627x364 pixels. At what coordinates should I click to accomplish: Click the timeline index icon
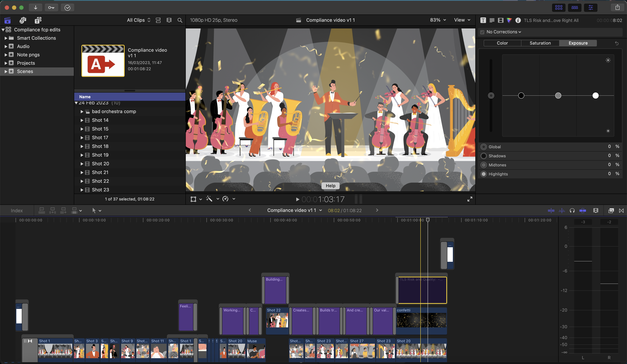17,210
